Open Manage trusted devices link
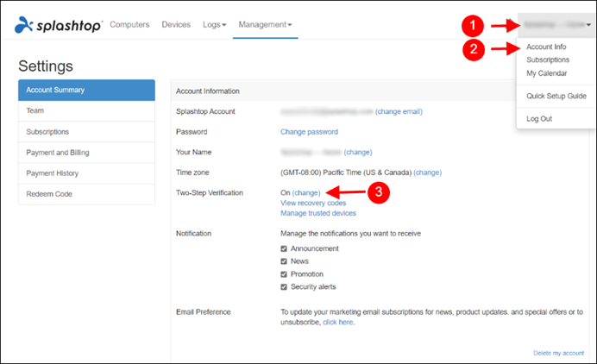 (318, 213)
